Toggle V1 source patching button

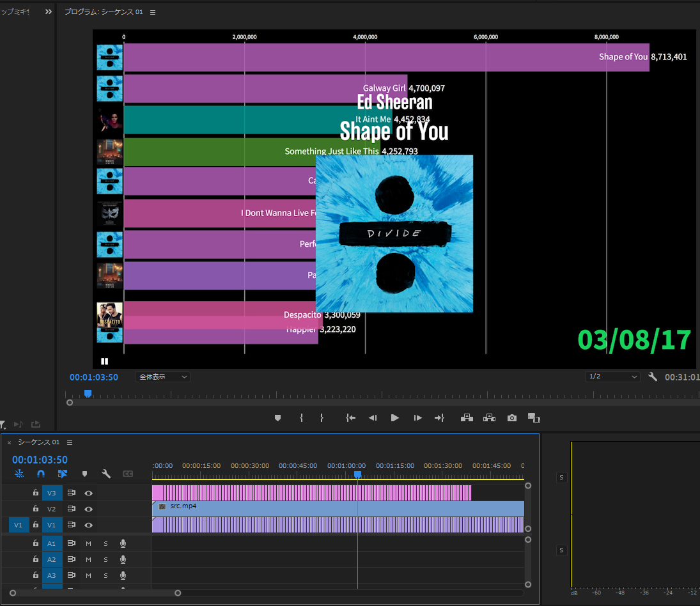19,525
